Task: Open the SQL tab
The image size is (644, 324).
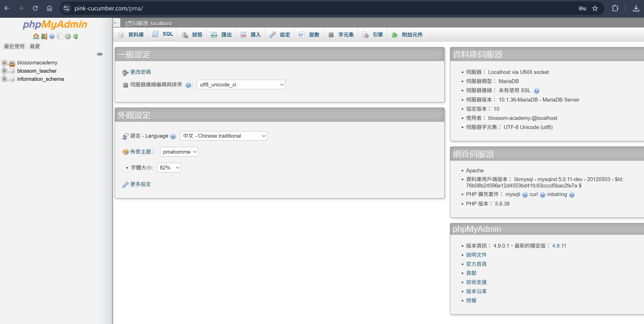Action: [x=162, y=34]
